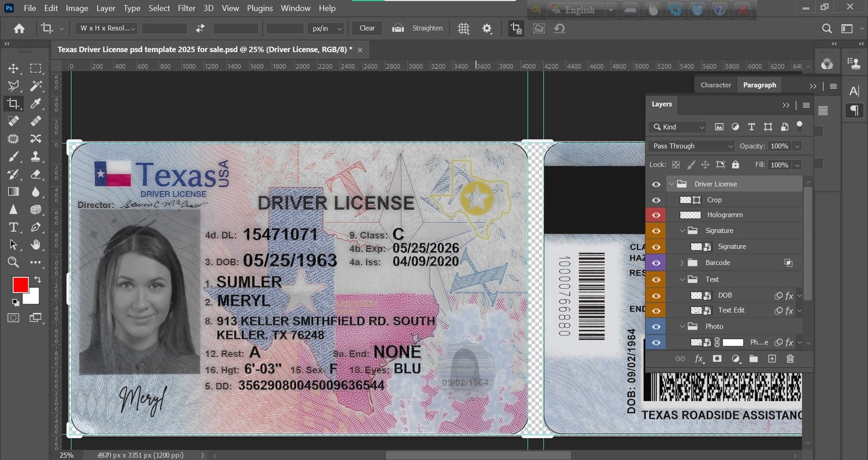Click the 25% zoom level field
868x460 pixels.
(67, 455)
